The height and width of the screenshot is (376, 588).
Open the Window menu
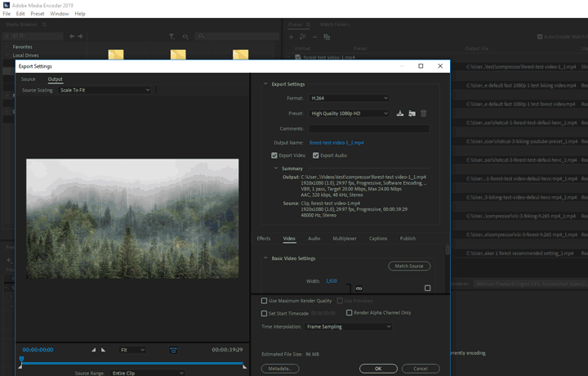tap(60, 14)
